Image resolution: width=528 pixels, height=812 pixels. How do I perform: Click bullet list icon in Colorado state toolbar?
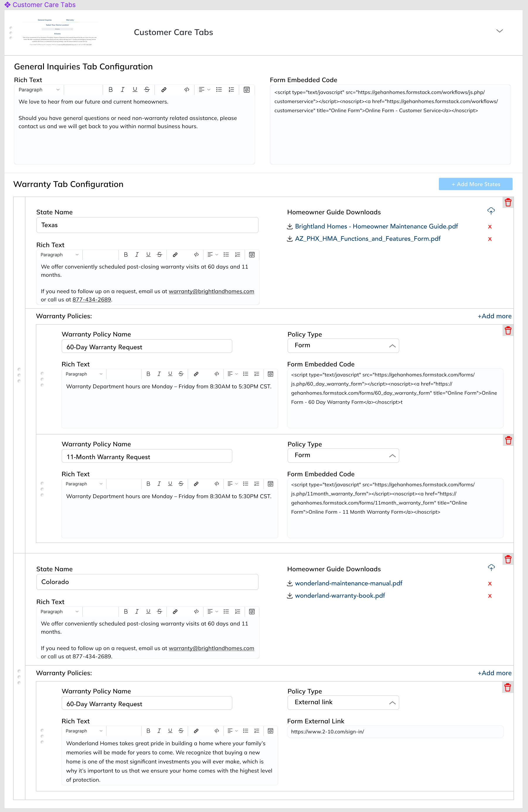coord(226,611)
